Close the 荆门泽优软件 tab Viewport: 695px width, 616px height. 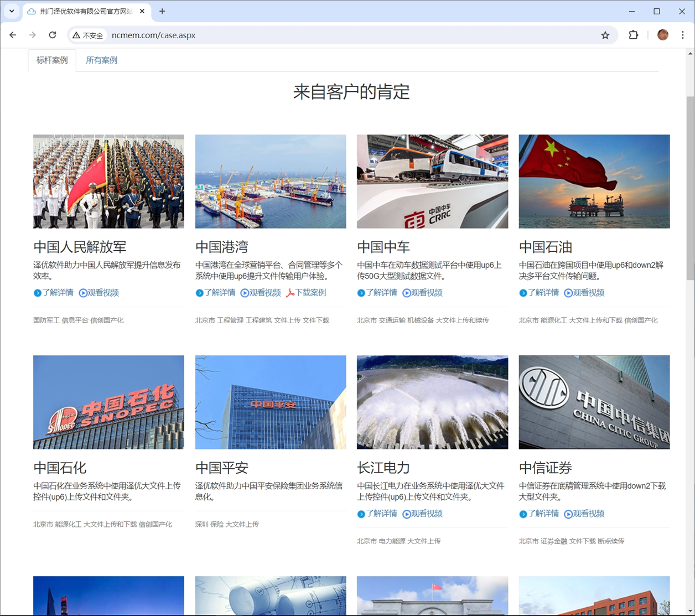click(142, 11)
